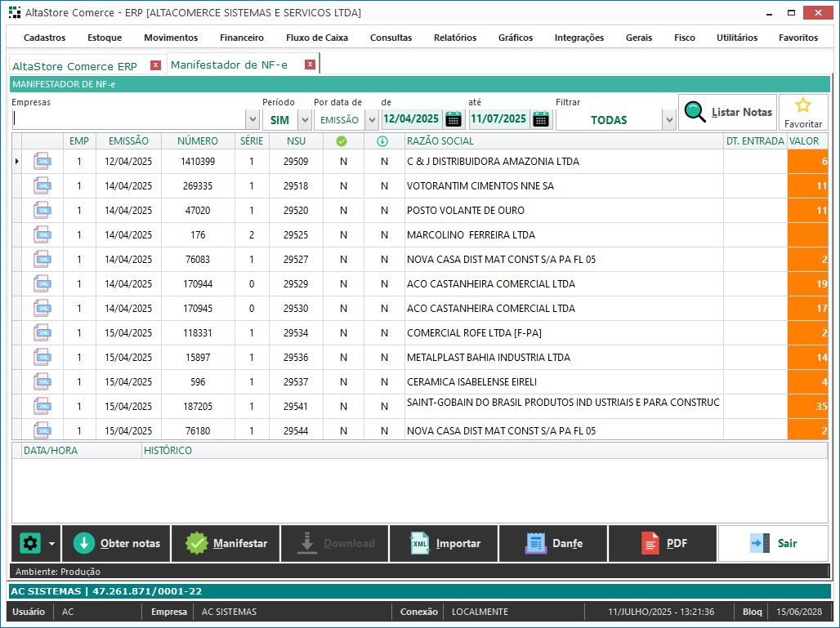The width and height of the screenshot is (840, 628).
Task: Open XML icon for COMERCIAL ROFE row
Action: (x=42, y=332)
